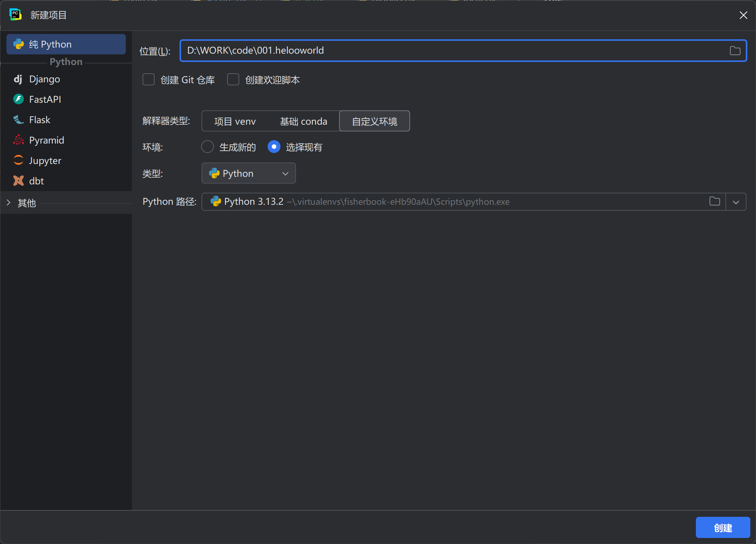Enable the 创建 Git 仓库 checkbox

click(x=149, y=80)
